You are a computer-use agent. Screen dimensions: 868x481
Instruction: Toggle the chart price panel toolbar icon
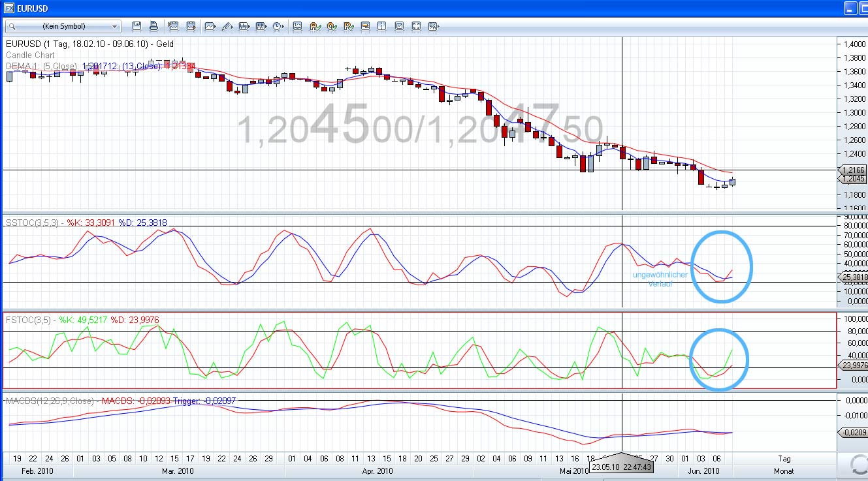[297, 26]
